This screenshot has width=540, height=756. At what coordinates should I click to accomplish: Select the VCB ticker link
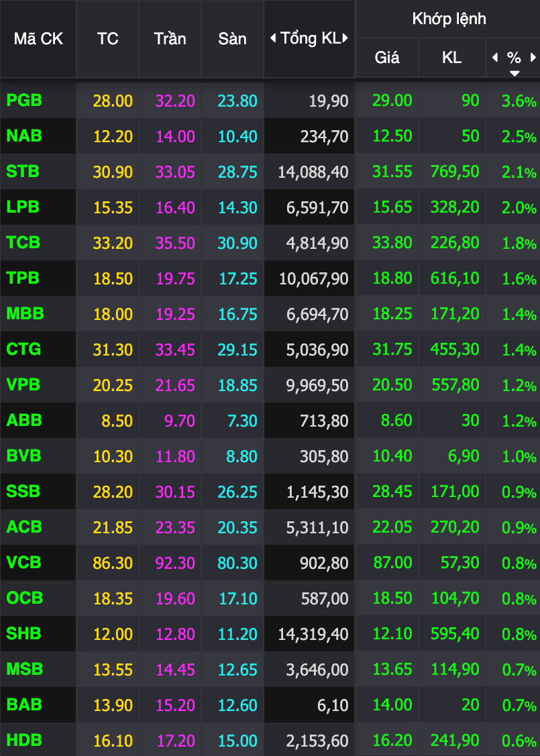click(x=23, y=563)
